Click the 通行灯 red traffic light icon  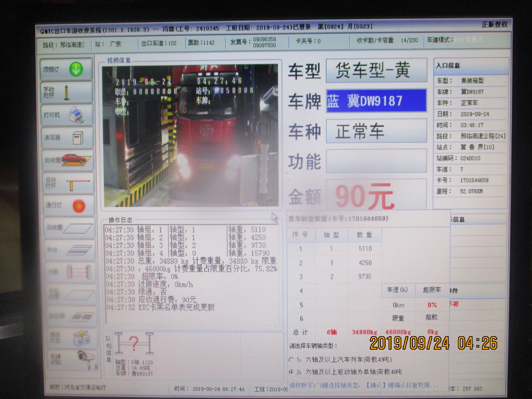coord(79,206)
